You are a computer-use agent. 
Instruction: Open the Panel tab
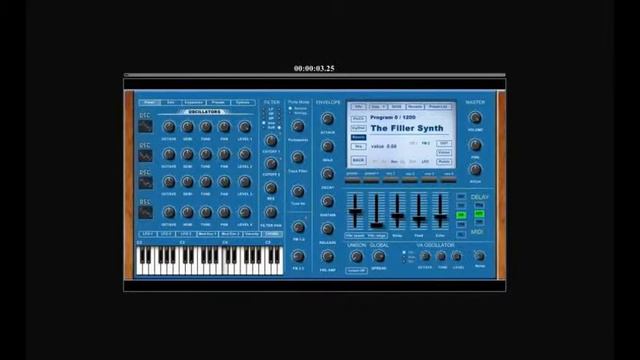pos(149,102)
